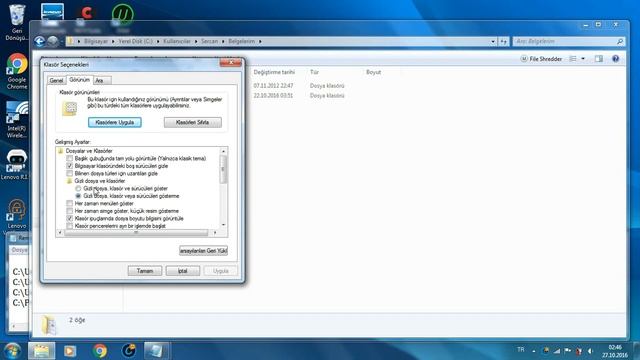Sort by the 'Tür' column header
The image size is (640, 360).
tap(314, 72)
